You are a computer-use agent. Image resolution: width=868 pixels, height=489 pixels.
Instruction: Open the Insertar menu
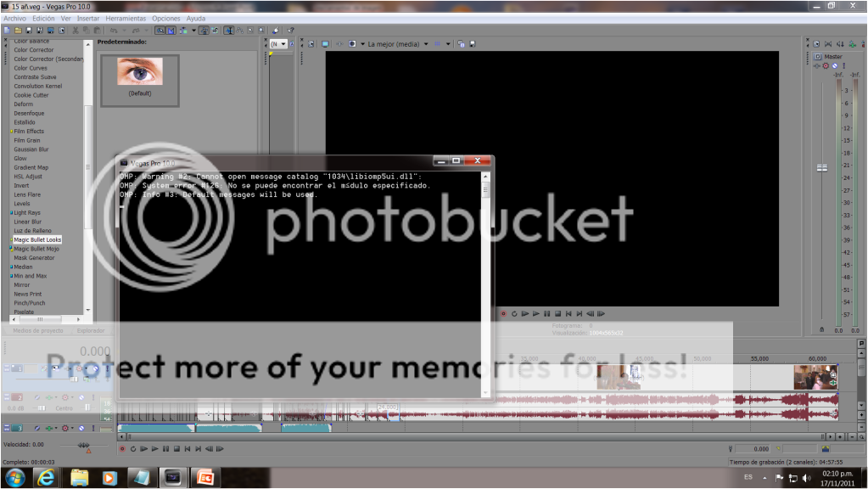pos(88,19)
